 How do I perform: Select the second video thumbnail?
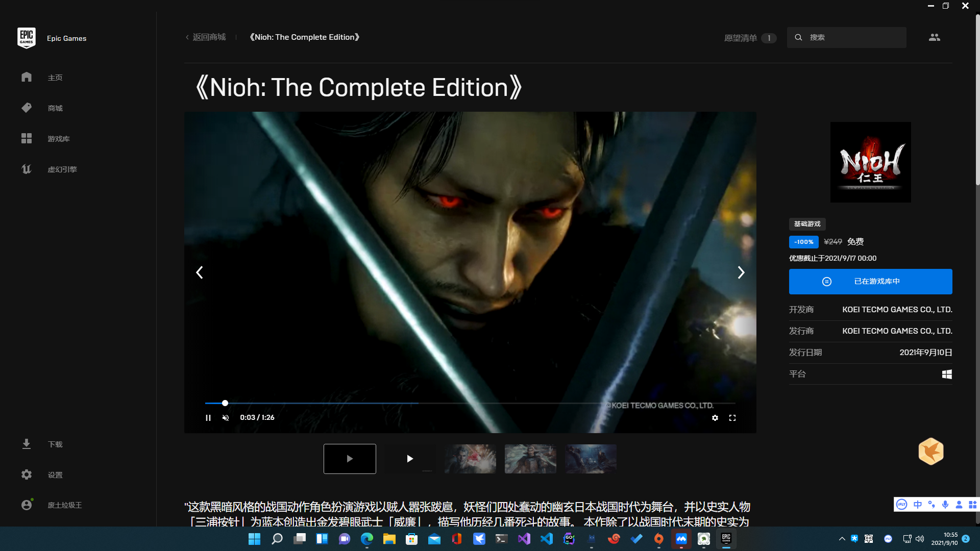[410, 459]
